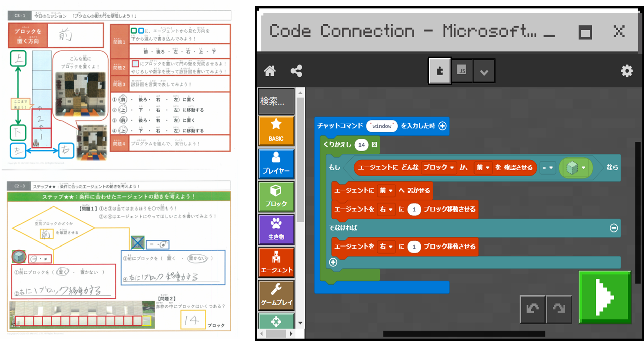Edit the block count in first move block
This screenshot has height=341, width=644.
click(x=414, y=209)
